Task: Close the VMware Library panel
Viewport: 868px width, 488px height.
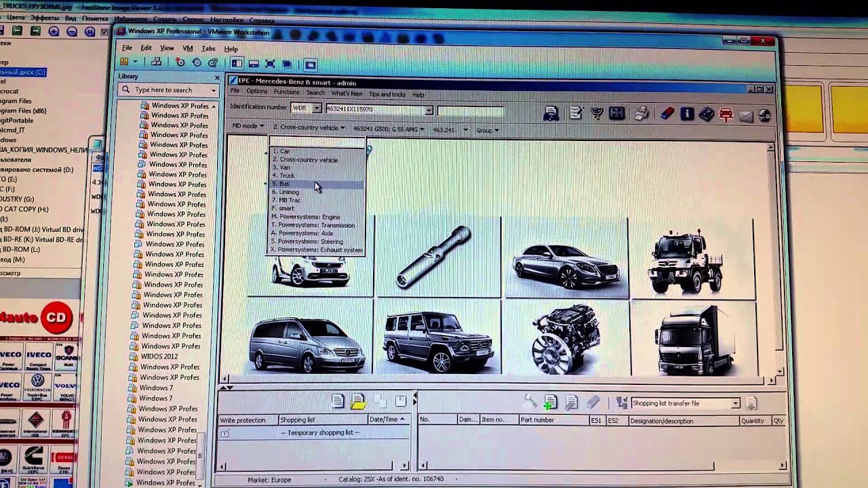Action: (x=217, y=77)
